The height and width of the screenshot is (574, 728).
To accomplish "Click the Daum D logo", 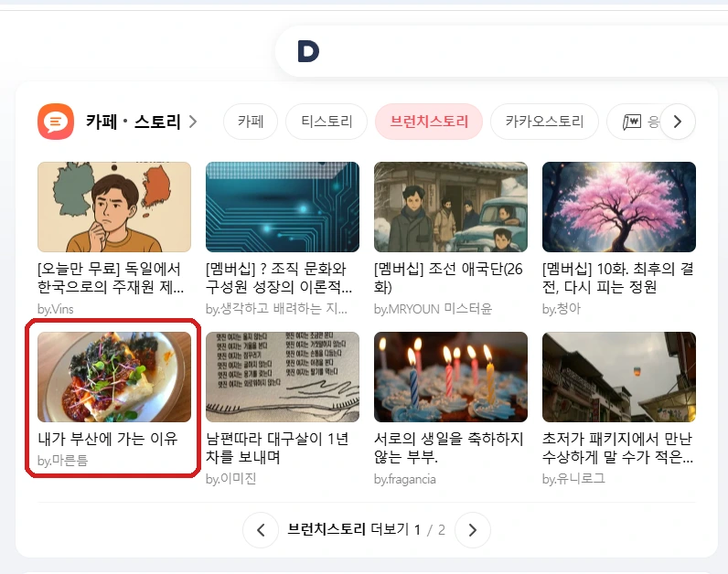I will (308, 51).
